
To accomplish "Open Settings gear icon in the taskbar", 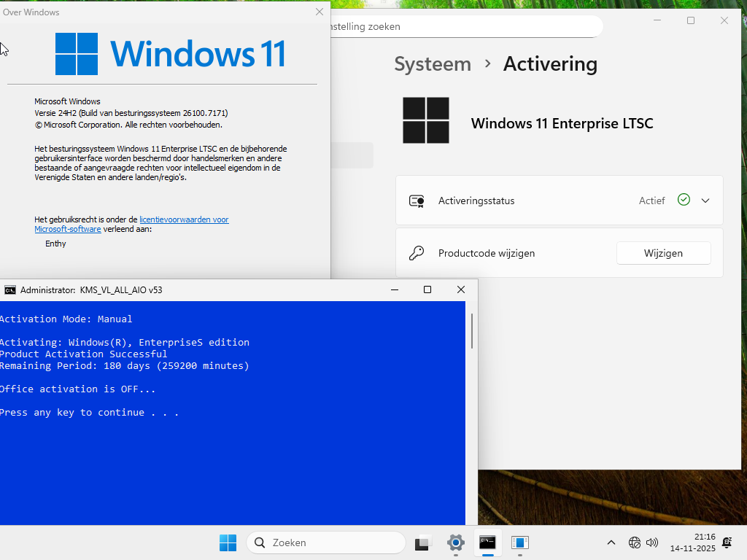I will [x=455, y=542].
